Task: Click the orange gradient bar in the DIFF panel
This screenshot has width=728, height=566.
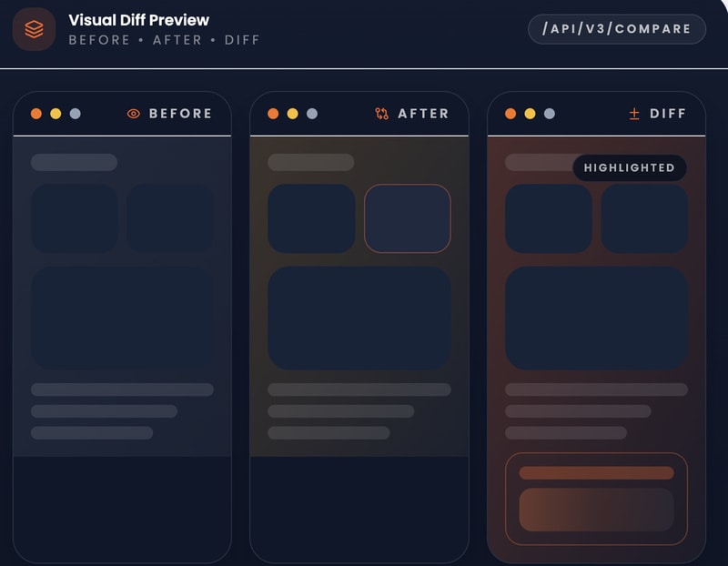Action: point(596,510)
